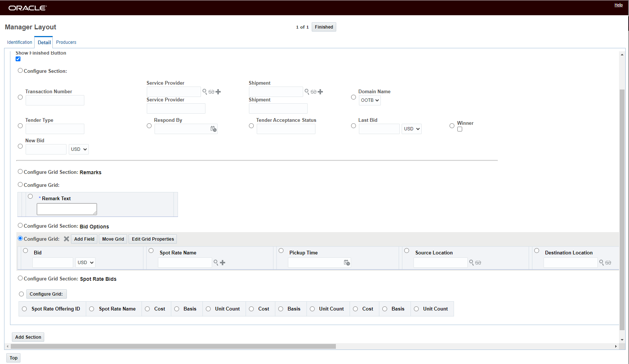629x364 pixels.
Task: Open the Pickup Time calendar picker
Action: (347, 263)
